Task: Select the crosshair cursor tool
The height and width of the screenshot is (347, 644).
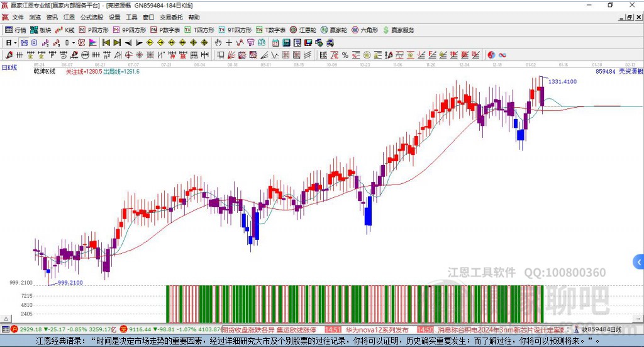Action: pos(229,43)
